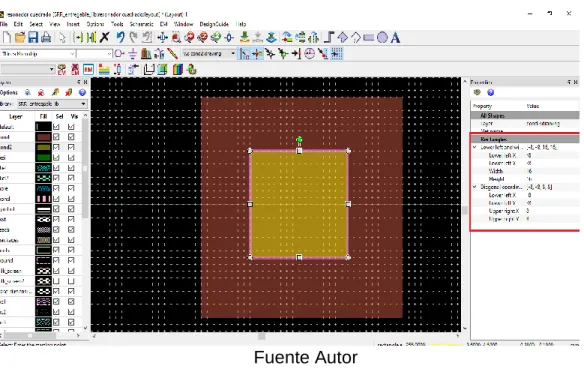This screenshot has width=584, height=369.
Task: Click the View All icon with blue arrows
Action: tap(162, 38)
